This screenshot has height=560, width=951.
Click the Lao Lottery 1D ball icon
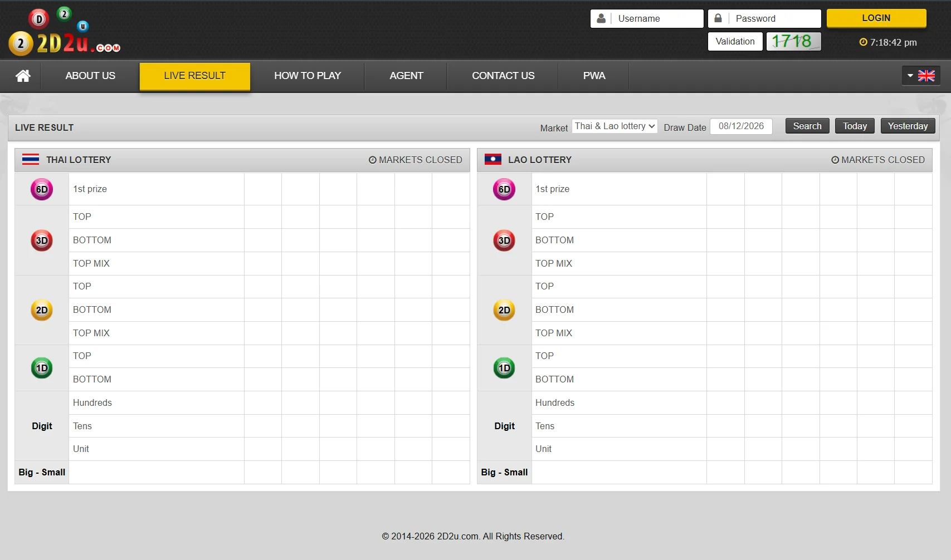click(x=504, y=368)
